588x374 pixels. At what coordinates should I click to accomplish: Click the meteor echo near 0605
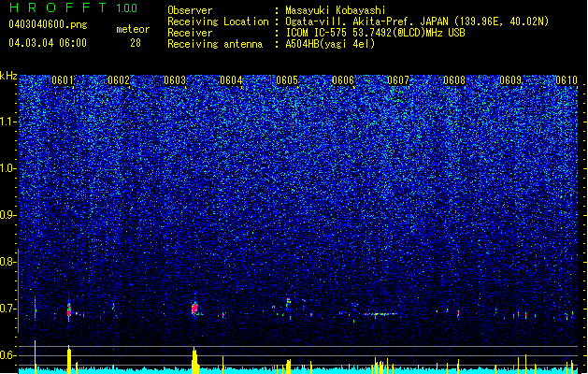288,301
